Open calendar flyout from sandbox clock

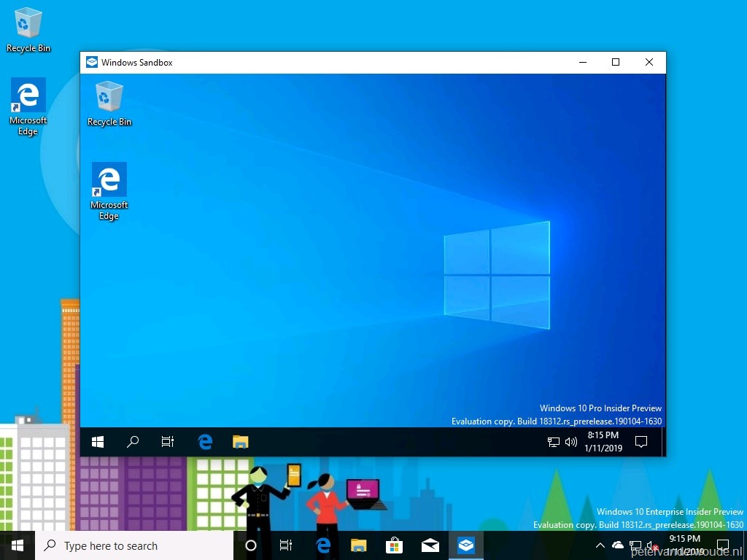604,441
